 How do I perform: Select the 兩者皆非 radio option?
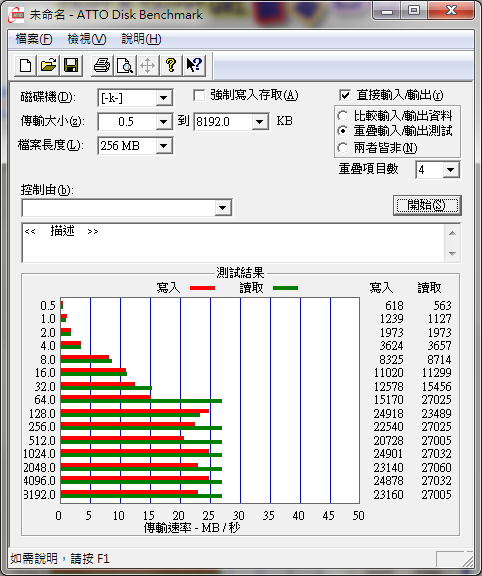point(342,148)
